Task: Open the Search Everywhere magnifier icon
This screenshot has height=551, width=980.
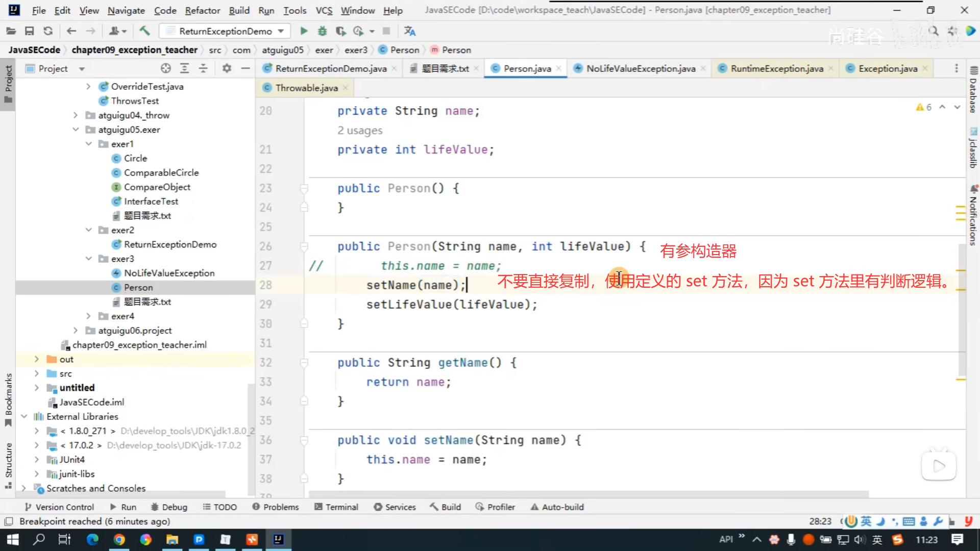Action: click(x=933, y=31)
